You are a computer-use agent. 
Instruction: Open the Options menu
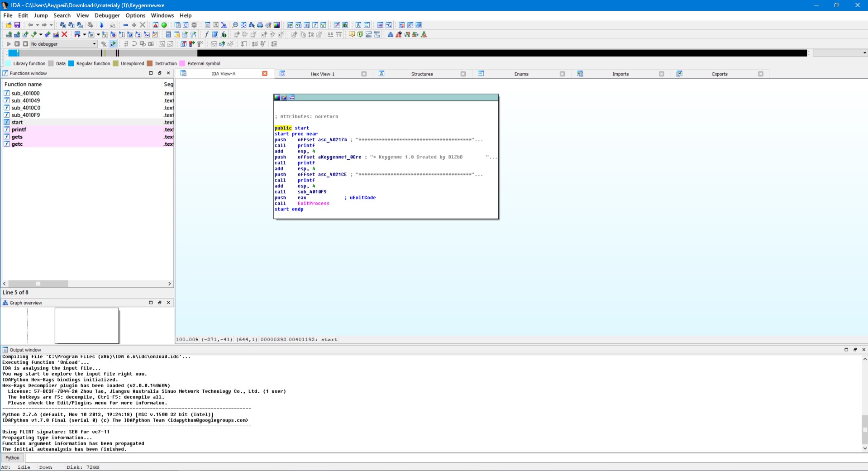tap(135, 15)
